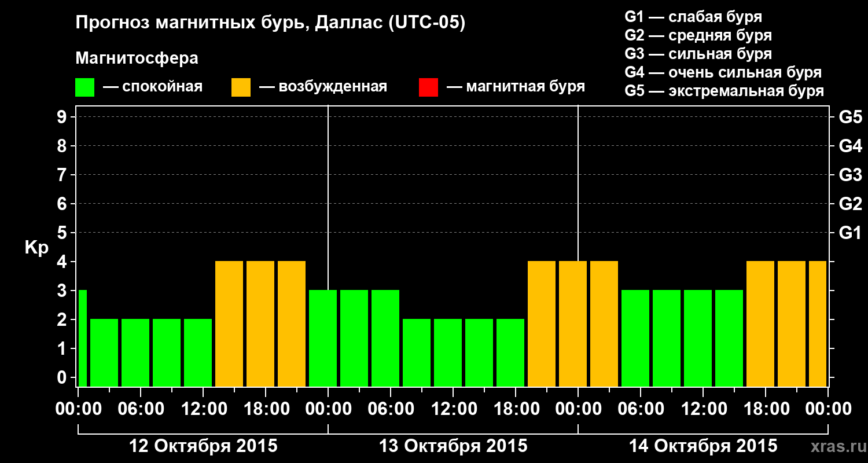Click the 18:00 time label above 14 Октября

click(766, 409)
